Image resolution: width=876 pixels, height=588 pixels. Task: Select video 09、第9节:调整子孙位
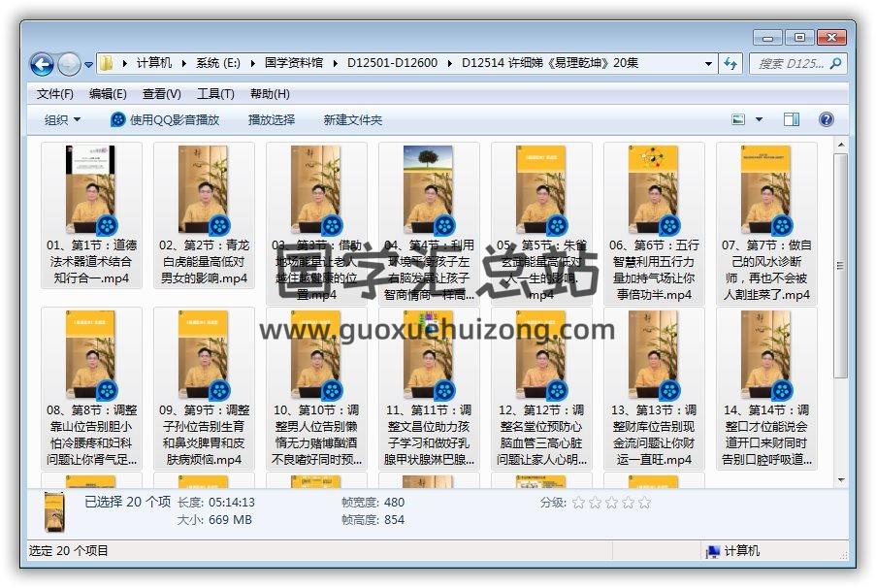click(x=204, y=388)
